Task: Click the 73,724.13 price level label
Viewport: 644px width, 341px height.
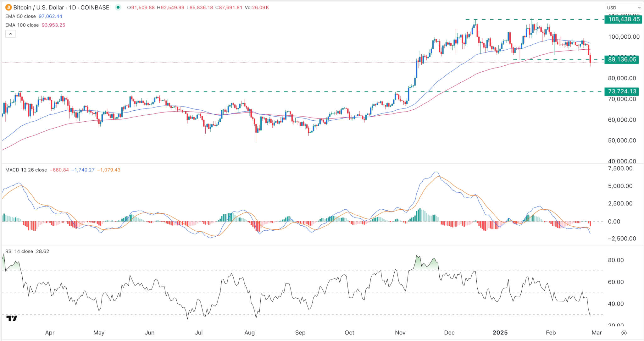Action: click(x=622, y=91)
